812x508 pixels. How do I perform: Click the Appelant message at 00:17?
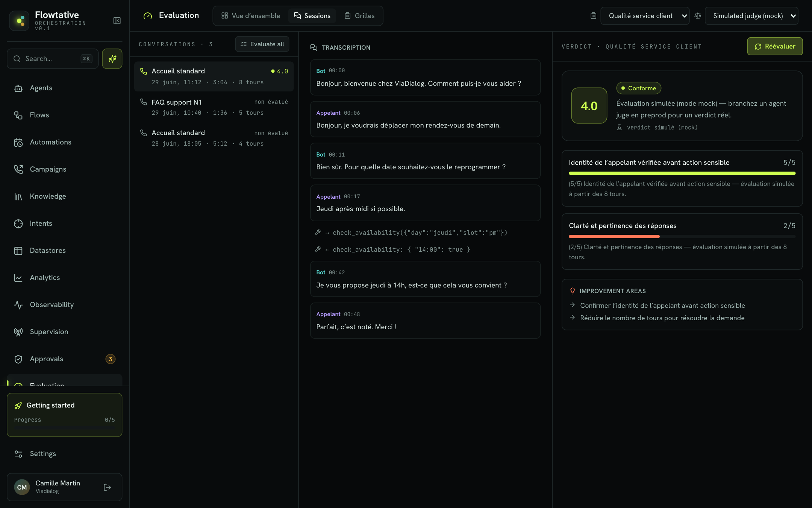pos(425,203)
